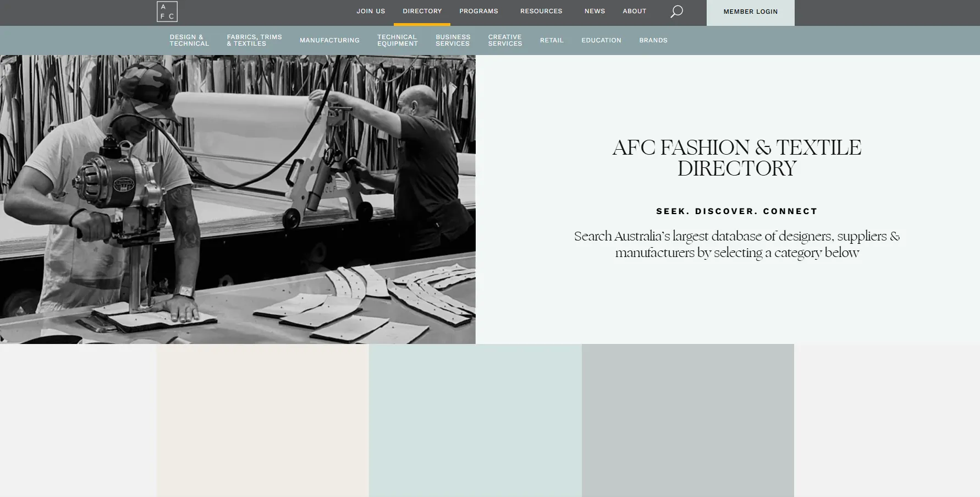Click the AFC logo icon

pos(167,12)
